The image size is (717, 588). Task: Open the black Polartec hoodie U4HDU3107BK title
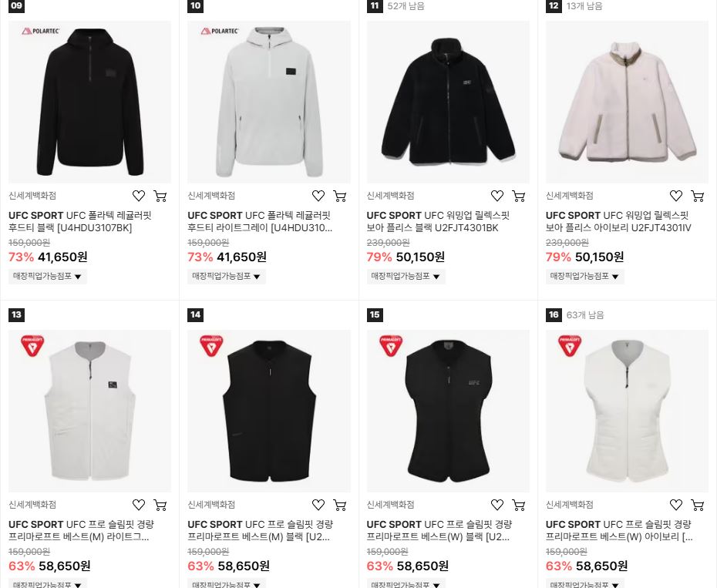(x=80, y=221)
